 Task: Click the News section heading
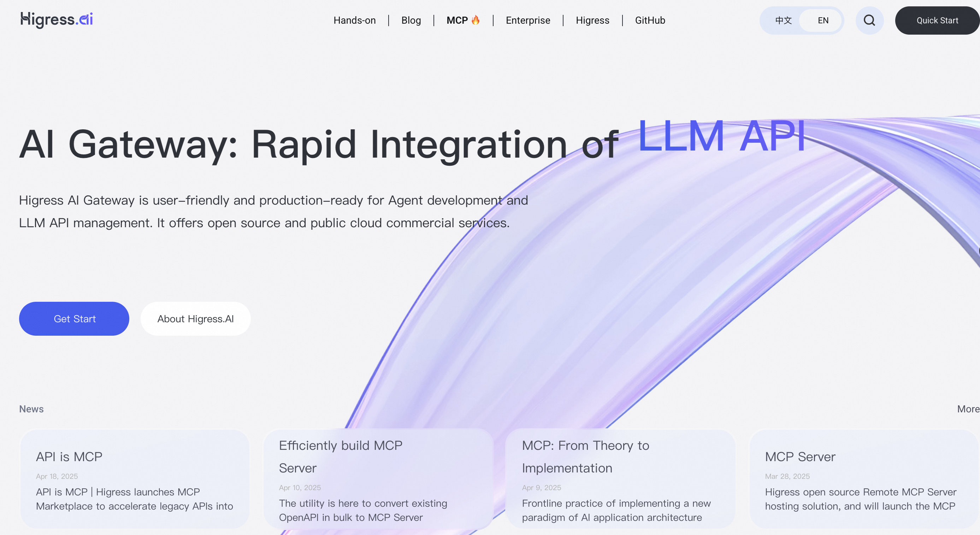point(31,409)
